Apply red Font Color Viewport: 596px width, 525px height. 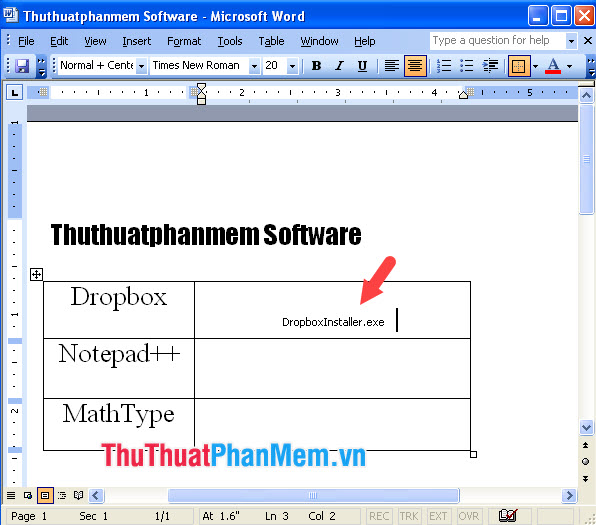(x=553, y=66)
